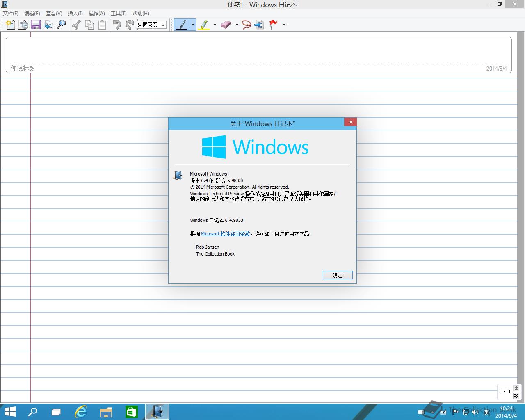The height and width of the screenshot is (420, 525).
Task: Open Task View from the taskbar
Action: pos(56,412)
